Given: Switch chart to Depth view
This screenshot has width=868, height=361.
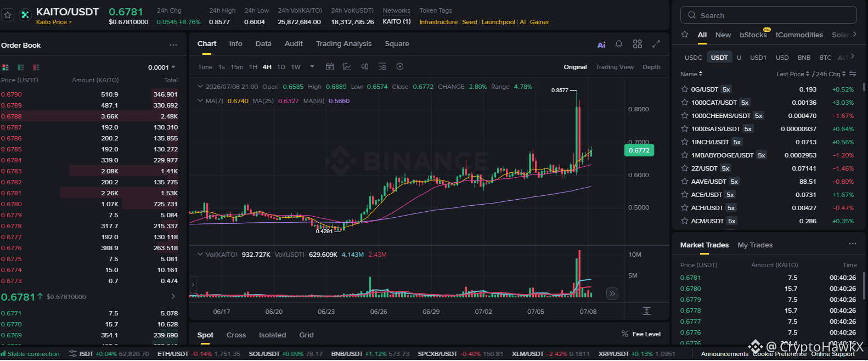Looking at the screenshot, I should coord(651,67).
